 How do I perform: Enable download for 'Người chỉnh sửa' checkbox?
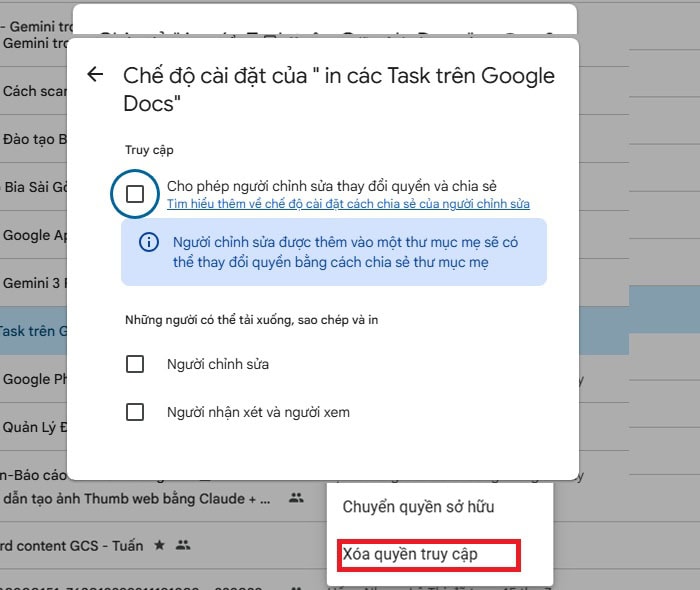(x=135, y=364)
